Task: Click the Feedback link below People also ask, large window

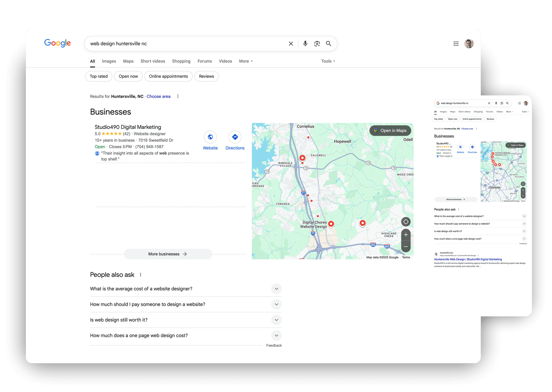Action: (274, 345)
